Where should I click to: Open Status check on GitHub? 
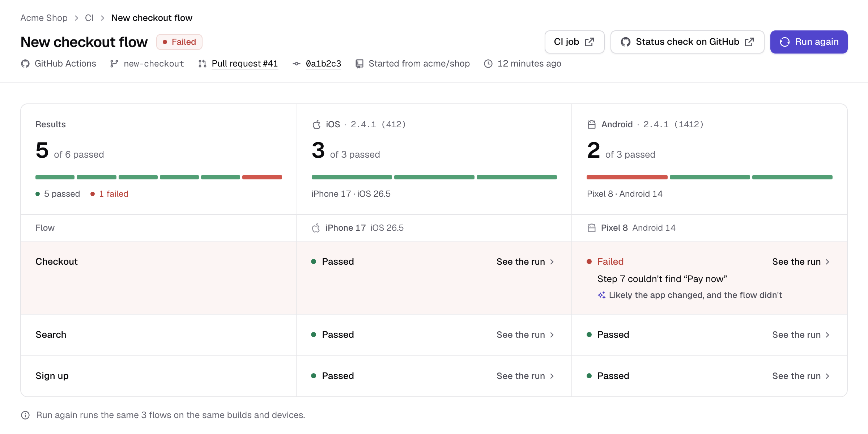point(687,42)
